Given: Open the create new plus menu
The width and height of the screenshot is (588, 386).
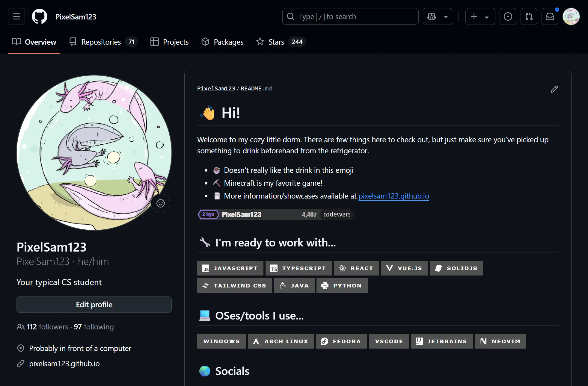Looking at the screenshot, I should coord(480,16).
